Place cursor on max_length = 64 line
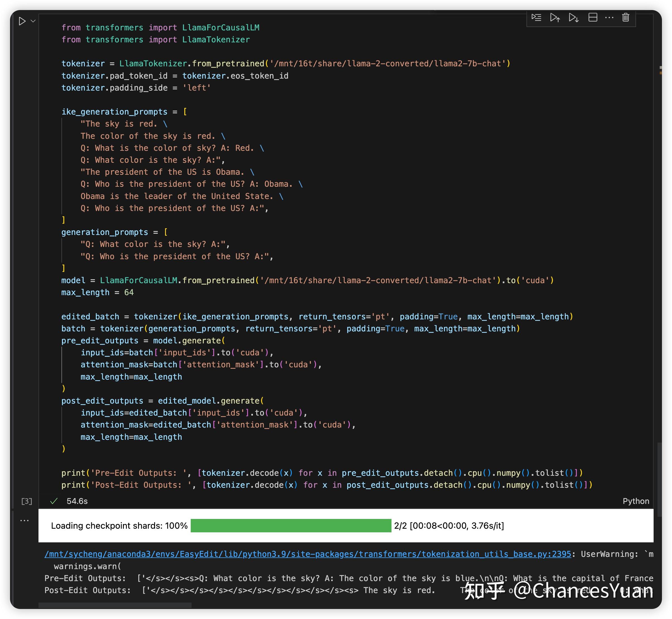 (97, 292)
